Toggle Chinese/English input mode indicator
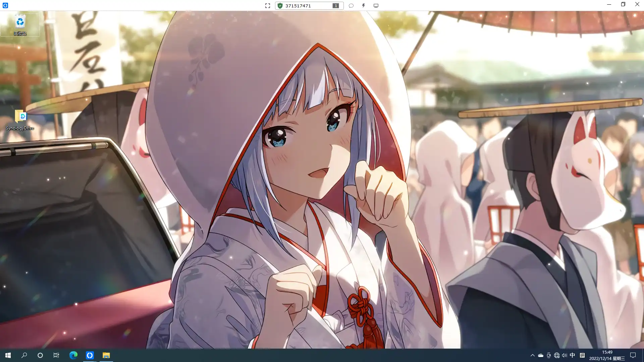This screenshot has width=644, height=362. pos(572,355)
